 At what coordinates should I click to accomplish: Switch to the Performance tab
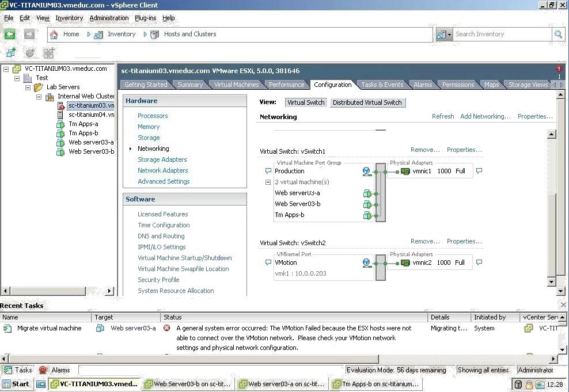tap(286, 85)
